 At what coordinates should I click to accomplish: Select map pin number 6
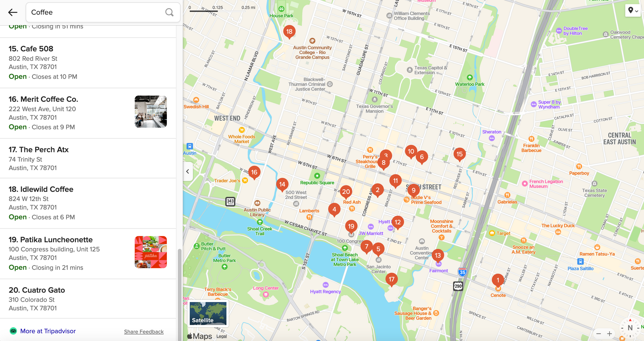pyautogui.click(x=422, y=157)
